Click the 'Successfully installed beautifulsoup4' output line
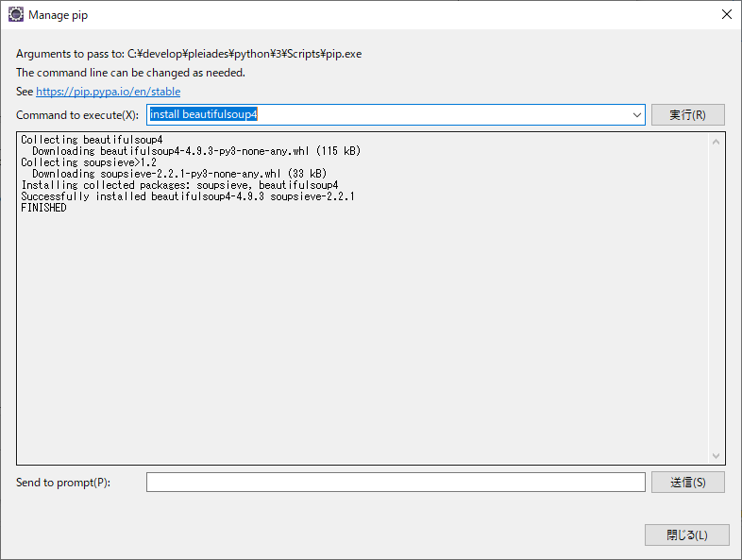Viewport: 742px width, 560px height. 187,196
